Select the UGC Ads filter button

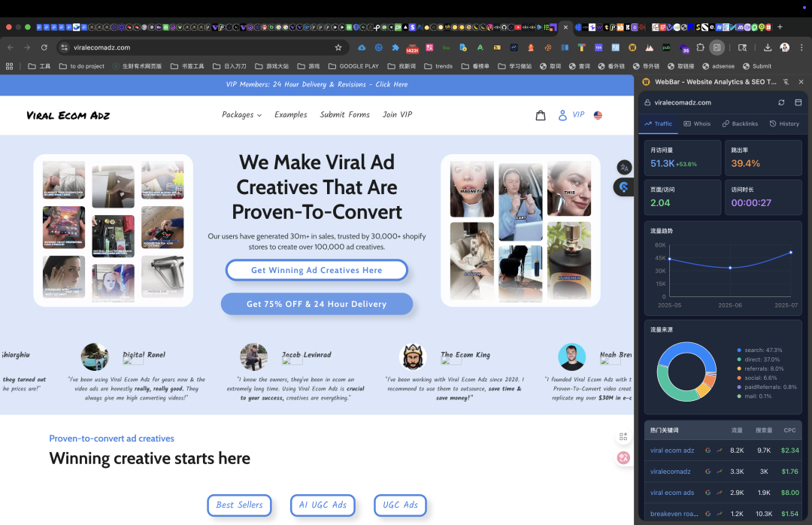coord(400,505)
